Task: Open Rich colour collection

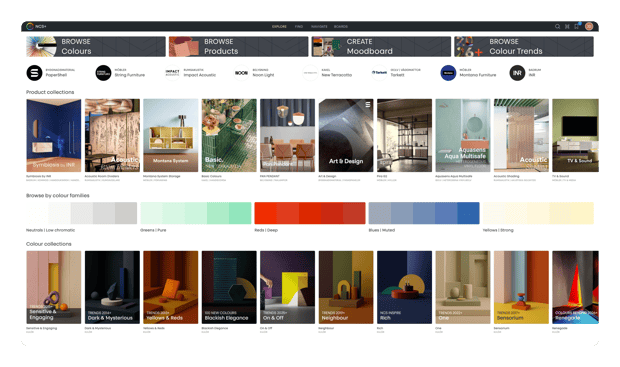Action: (x=405, y=287)
